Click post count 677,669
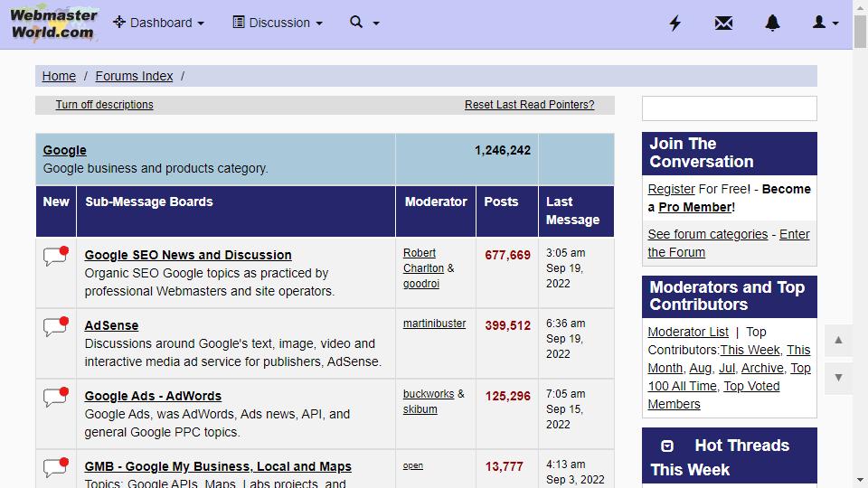The height and width of the screenshot is (488, 868). (x=507, y=255)
